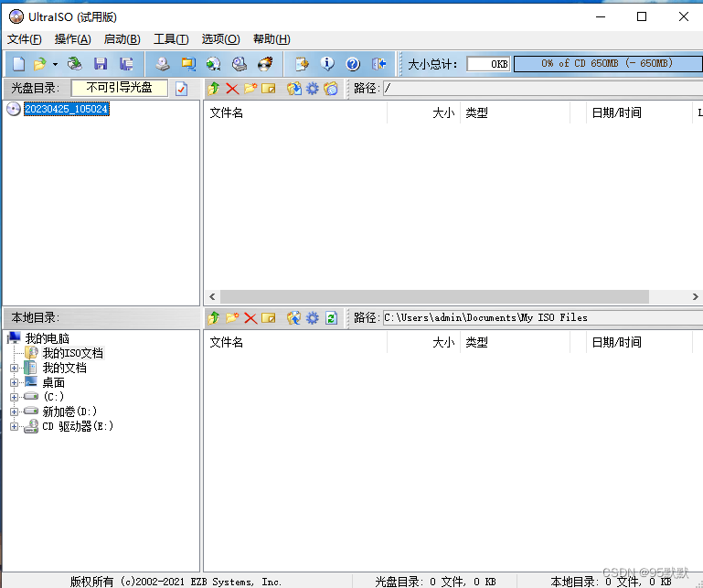Click the exit door icon
Image resolution: width=703 pixels, height=588 pixels.
pos(378,64)
